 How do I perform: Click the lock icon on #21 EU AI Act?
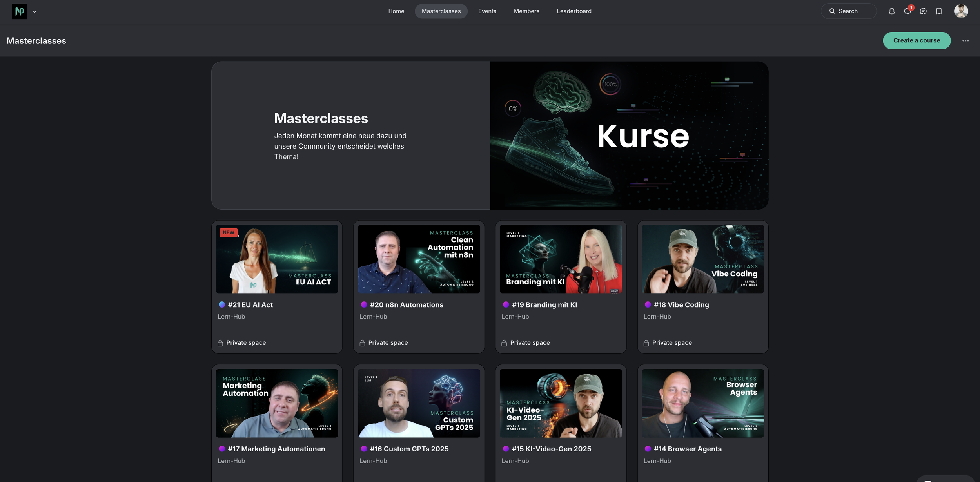(220, 343)
